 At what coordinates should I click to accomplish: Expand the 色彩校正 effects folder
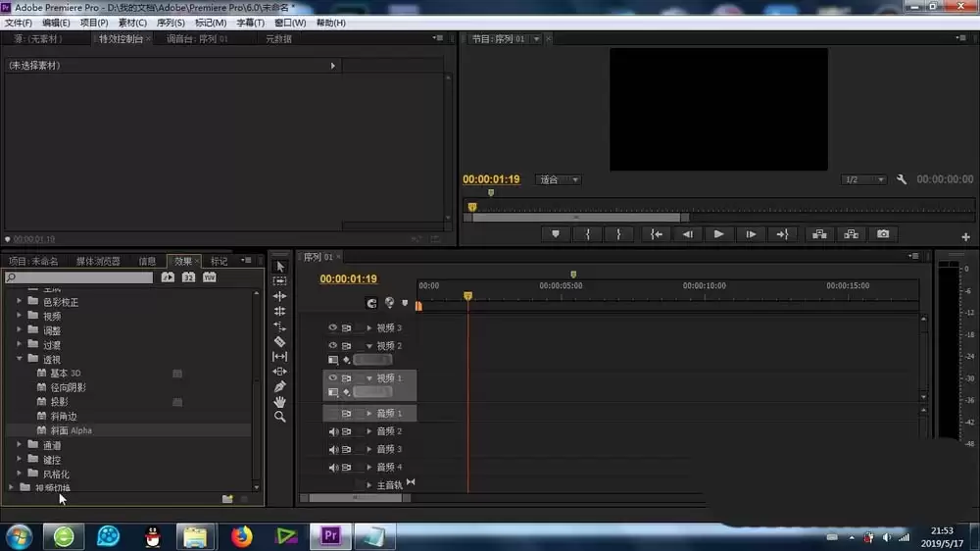pyautogui.click(x=20, y=302)
